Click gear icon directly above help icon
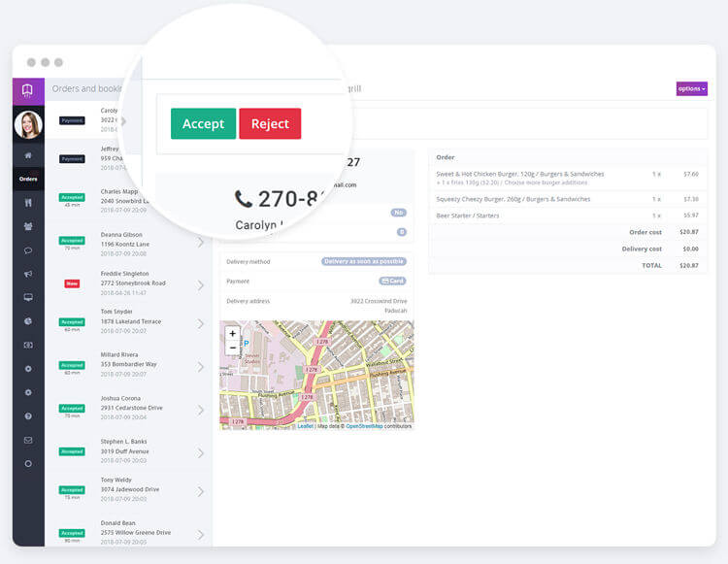This screenshot has width=728, height=564. coord(28,392)
